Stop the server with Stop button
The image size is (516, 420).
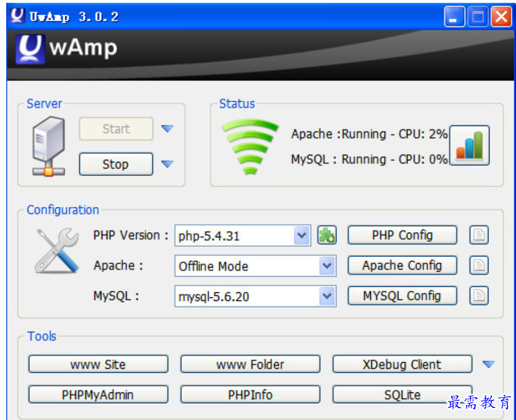pyautogui.click(x=116, y=164)
